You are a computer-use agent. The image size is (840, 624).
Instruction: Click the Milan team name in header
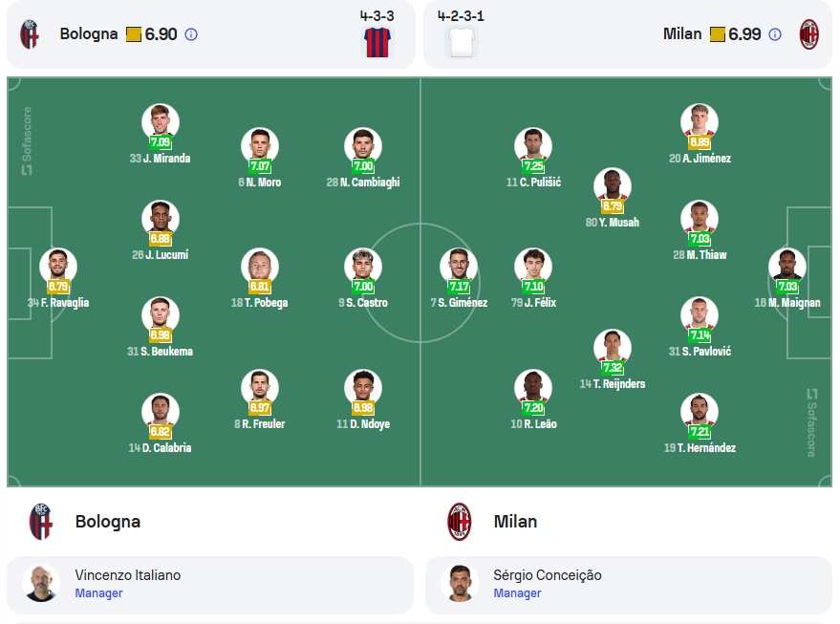click(682, 34)
